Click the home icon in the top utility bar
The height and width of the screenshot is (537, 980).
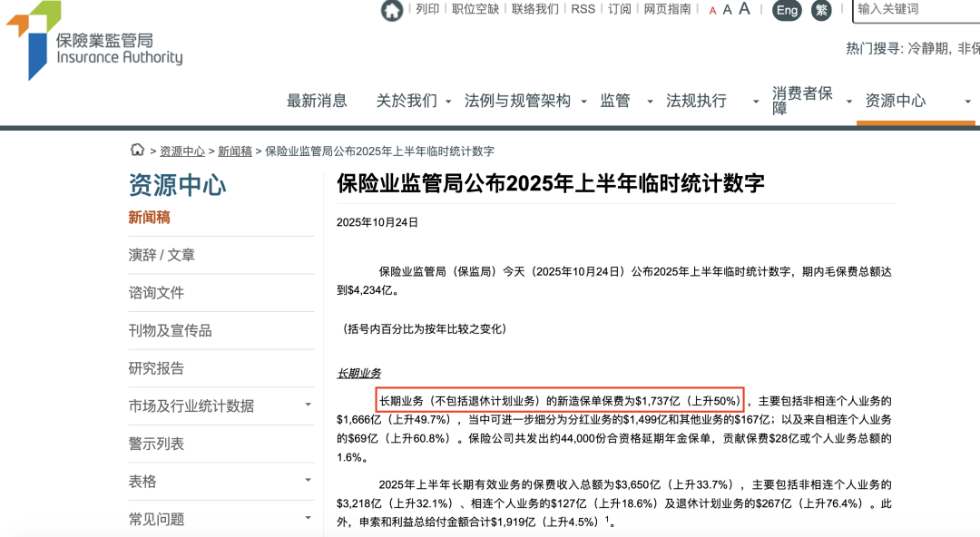tap(390, 10)
